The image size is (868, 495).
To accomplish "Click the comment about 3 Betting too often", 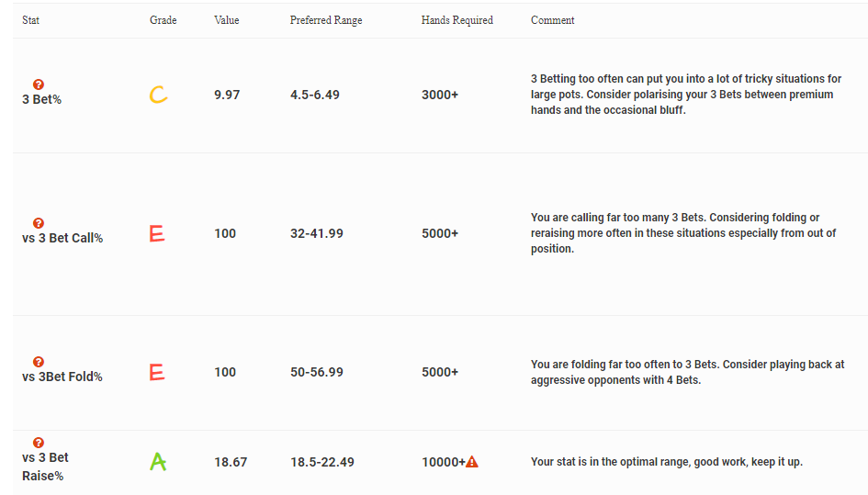I will click(686, 94).
